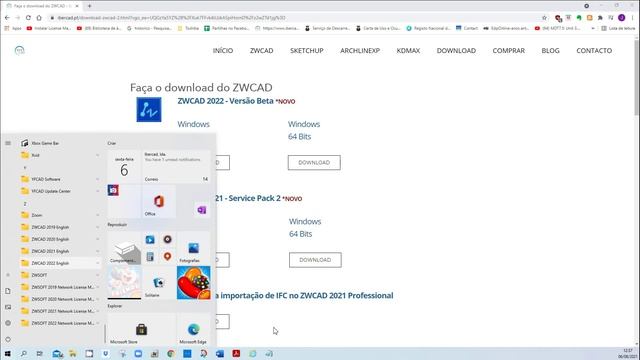
Task: Open Fotografias tile in Start menu
Action: (193, 248)
